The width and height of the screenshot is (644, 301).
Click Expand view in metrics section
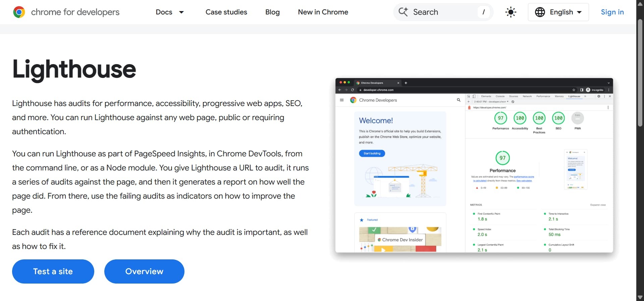(598, 205)
